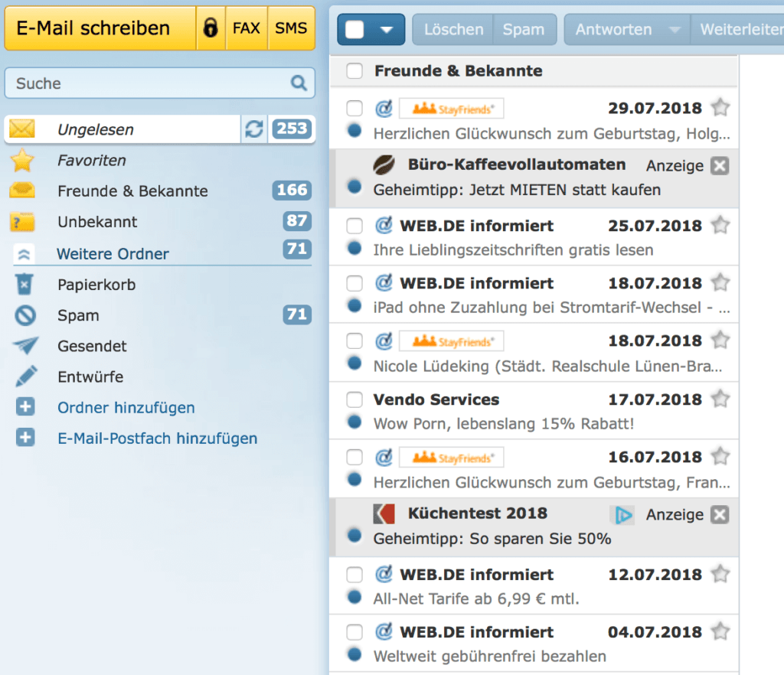Open the Spam folder

78,315
